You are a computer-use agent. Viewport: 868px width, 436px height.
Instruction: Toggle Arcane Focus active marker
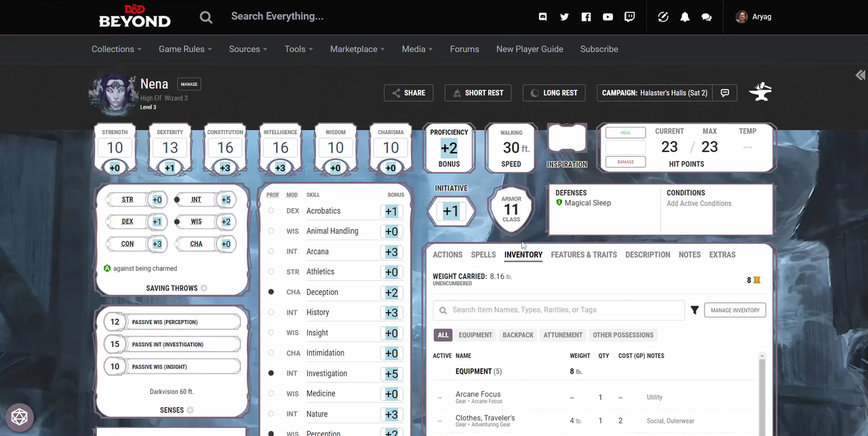439,397
